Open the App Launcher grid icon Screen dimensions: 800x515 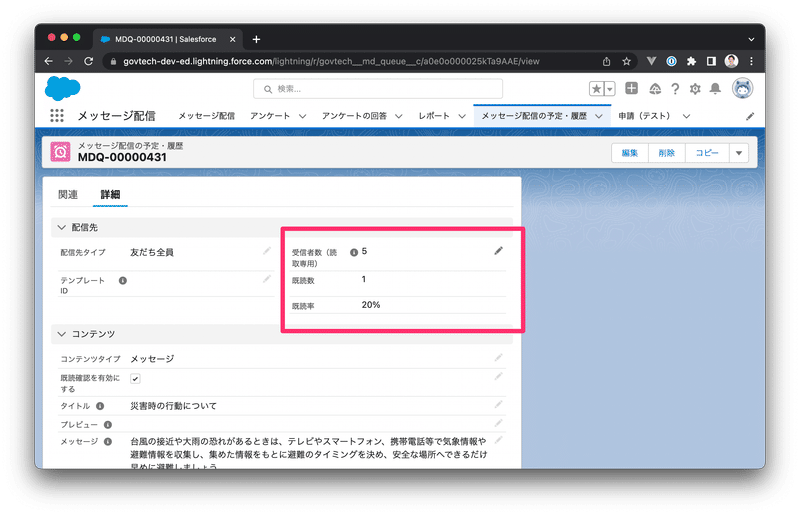point(57,116)
